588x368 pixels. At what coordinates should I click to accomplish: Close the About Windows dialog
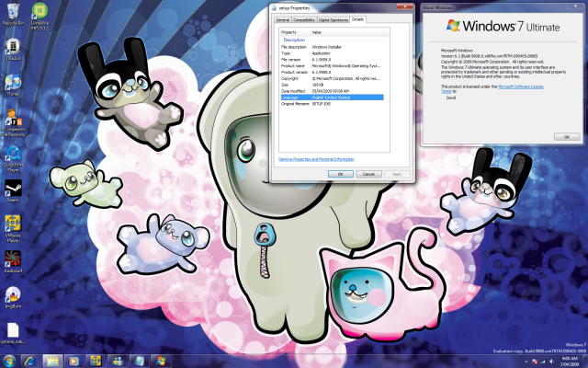(576, 6)
